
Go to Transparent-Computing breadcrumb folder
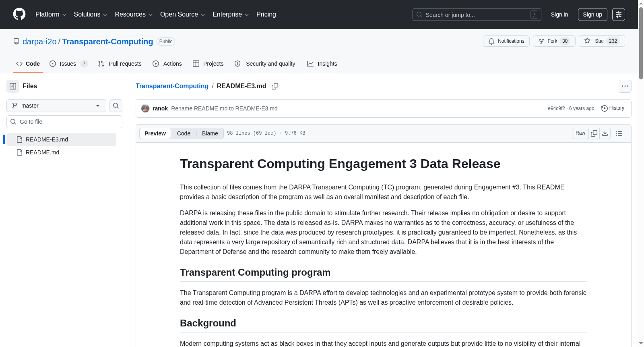[x=172, y=86]
